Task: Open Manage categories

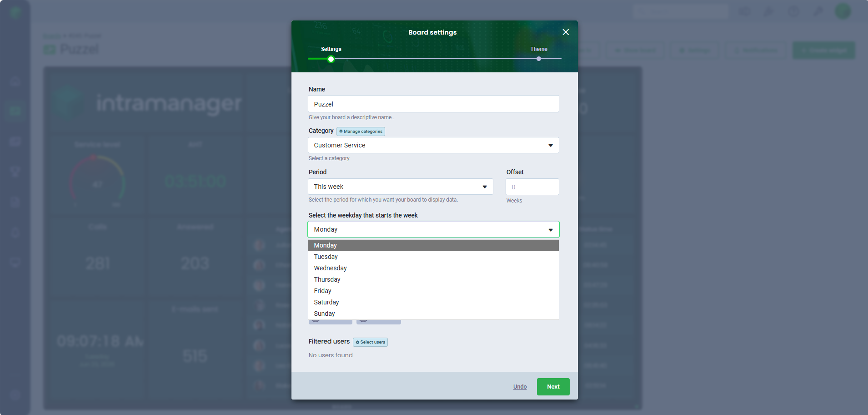Action: (x=361, y=132)
